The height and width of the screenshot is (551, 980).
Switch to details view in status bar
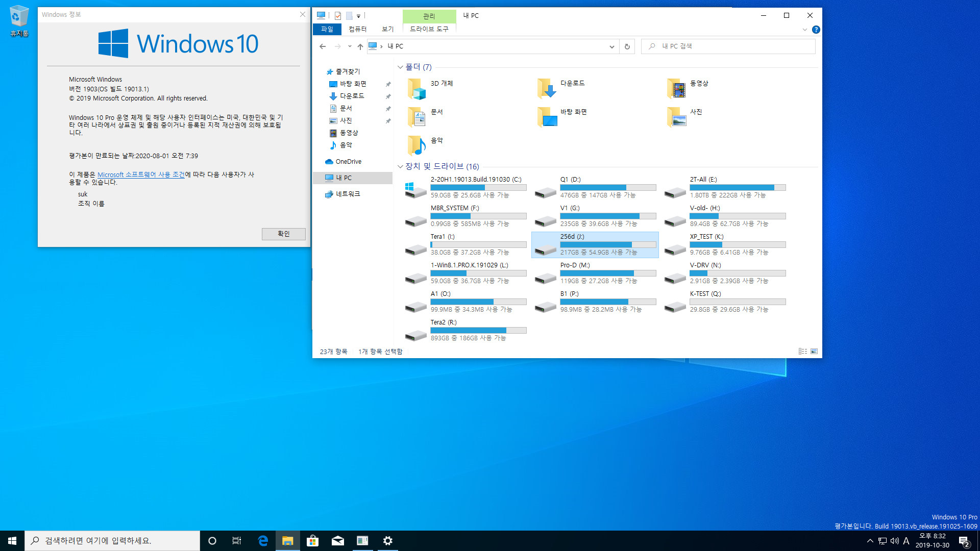pyautogui.click(x=803, y=352)
